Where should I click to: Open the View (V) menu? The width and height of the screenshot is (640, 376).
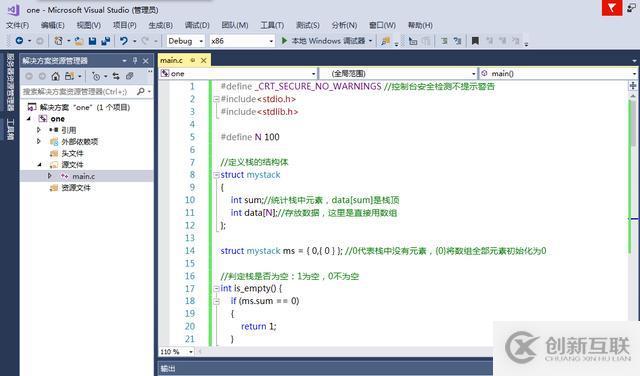(89, 25)
